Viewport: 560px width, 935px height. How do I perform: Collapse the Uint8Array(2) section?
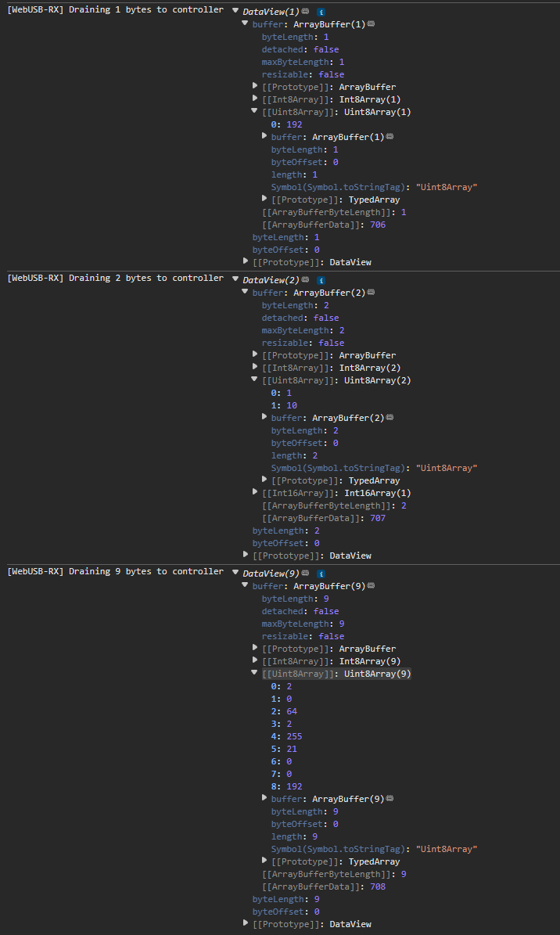255,380
